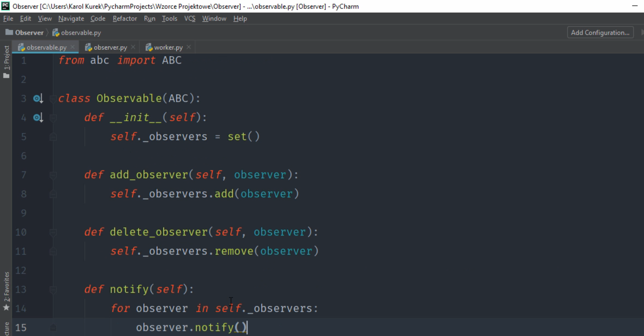The width and height of the screenshot is (644, 336).
Task: Open the Favorites tool window with star icon
Action: tap(6, 291)
